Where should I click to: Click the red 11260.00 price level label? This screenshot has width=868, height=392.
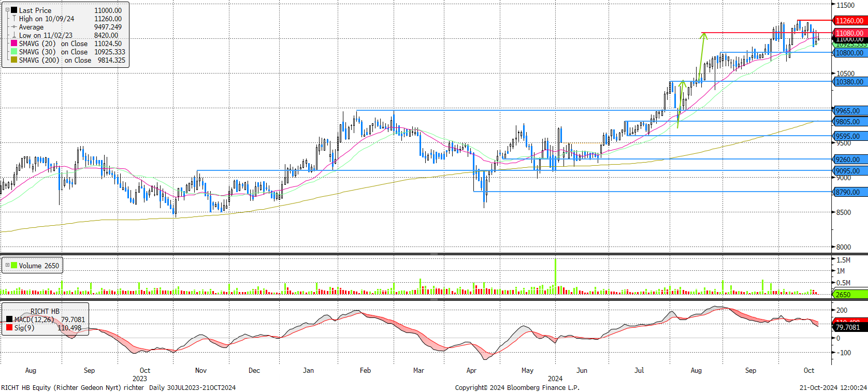[x=849, y=21]
